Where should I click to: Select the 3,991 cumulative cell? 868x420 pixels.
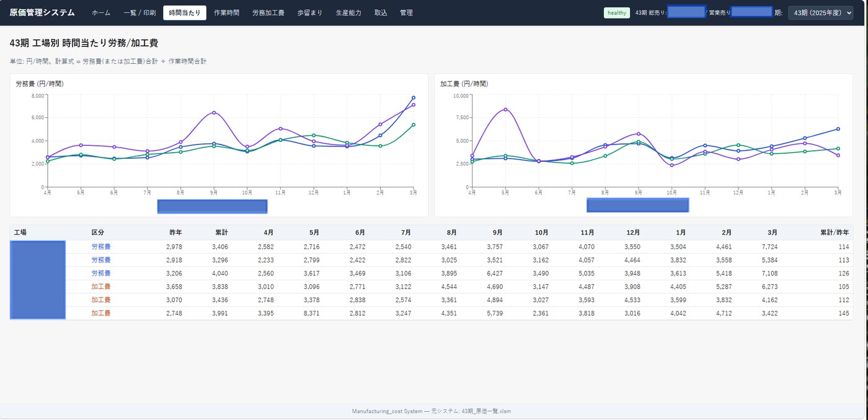(219, 313)
